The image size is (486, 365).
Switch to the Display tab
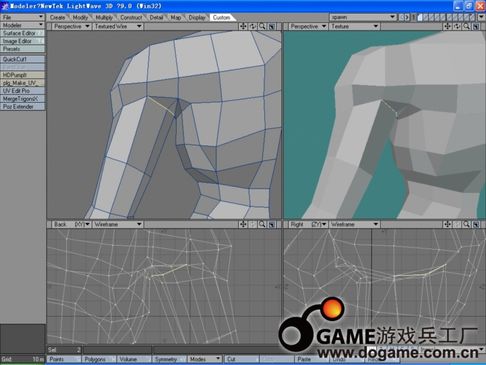coord(197,17)
